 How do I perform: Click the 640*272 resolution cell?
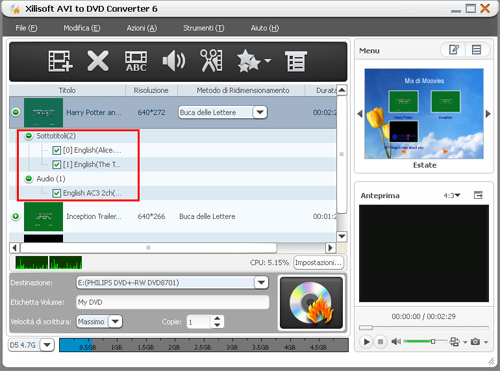tap(151, 112)
